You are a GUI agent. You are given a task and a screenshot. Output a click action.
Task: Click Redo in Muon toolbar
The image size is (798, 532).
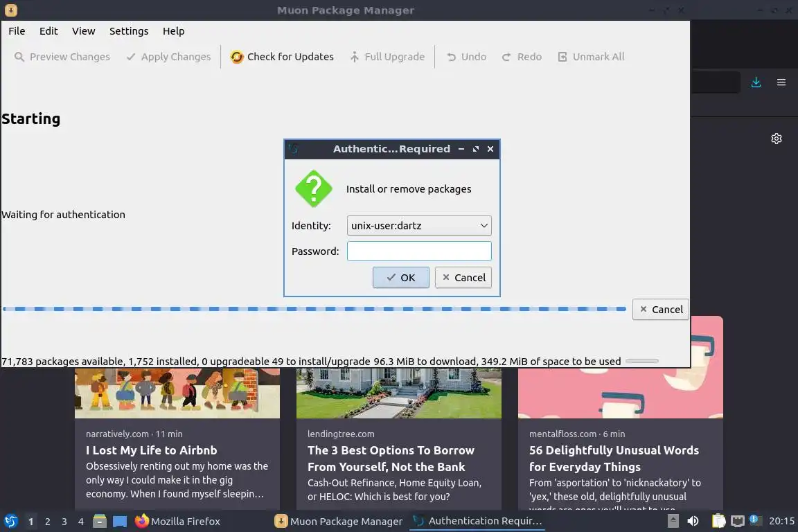pyautogui.click(x=522, y=57)
